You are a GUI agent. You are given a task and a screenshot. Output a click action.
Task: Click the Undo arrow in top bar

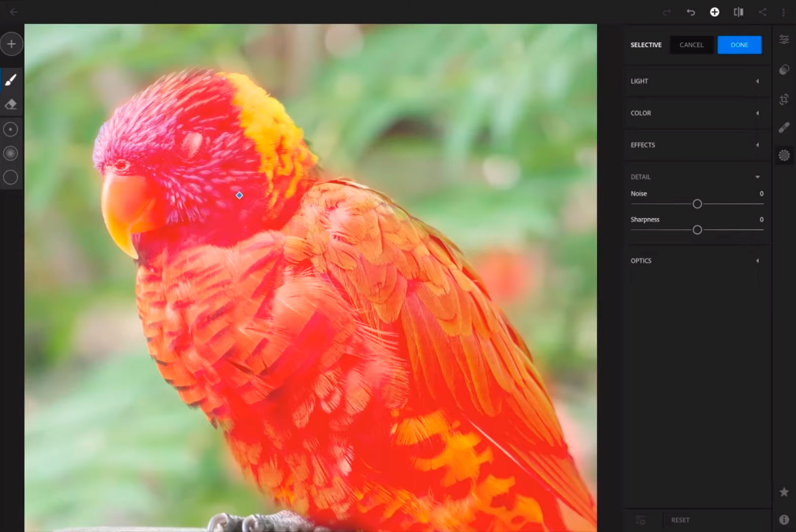tap(691, 12)
